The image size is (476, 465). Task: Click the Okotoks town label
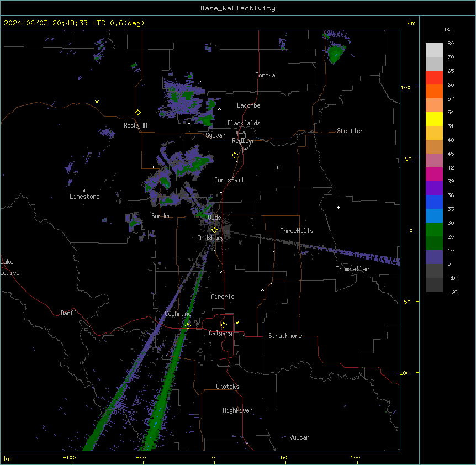click(x=228, y=387)
